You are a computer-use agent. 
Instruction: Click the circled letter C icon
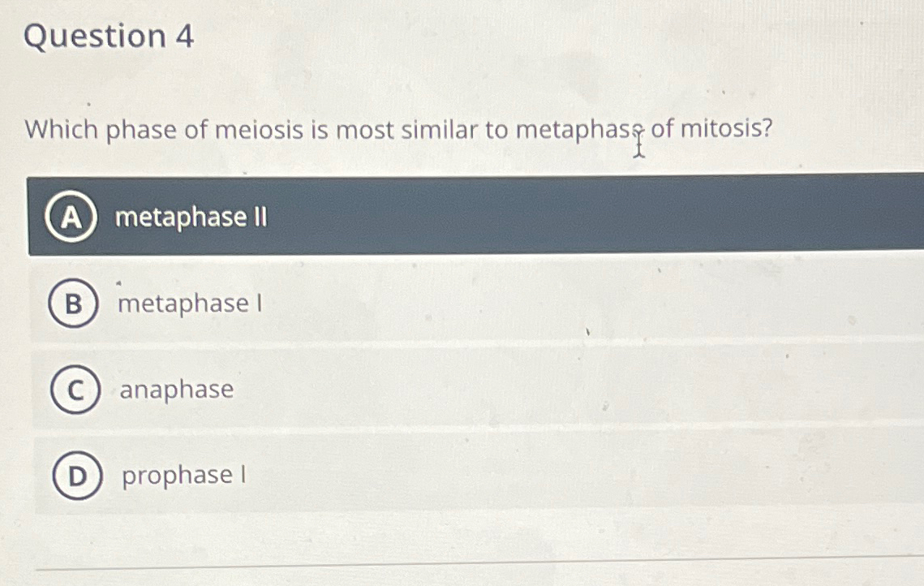[x=75, y=390]
